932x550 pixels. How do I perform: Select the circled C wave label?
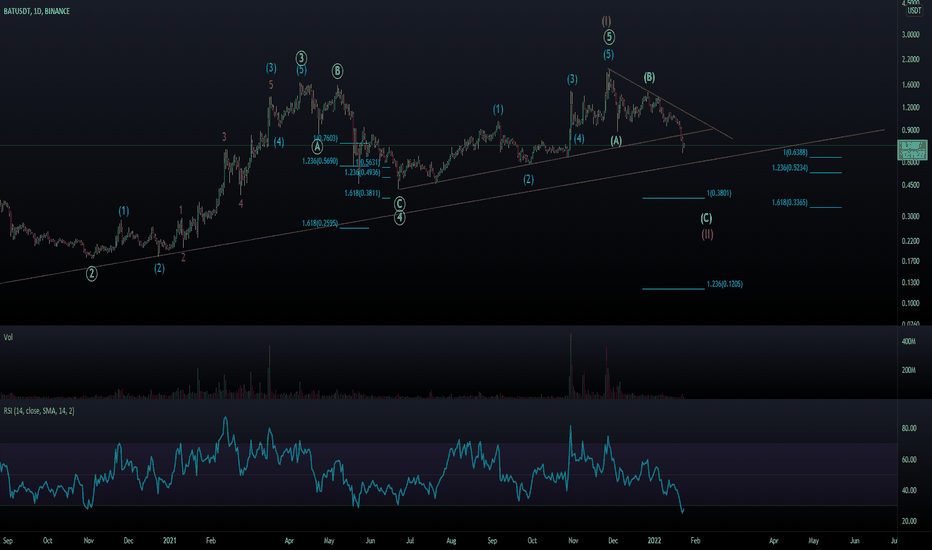click(x=399, y=204)
